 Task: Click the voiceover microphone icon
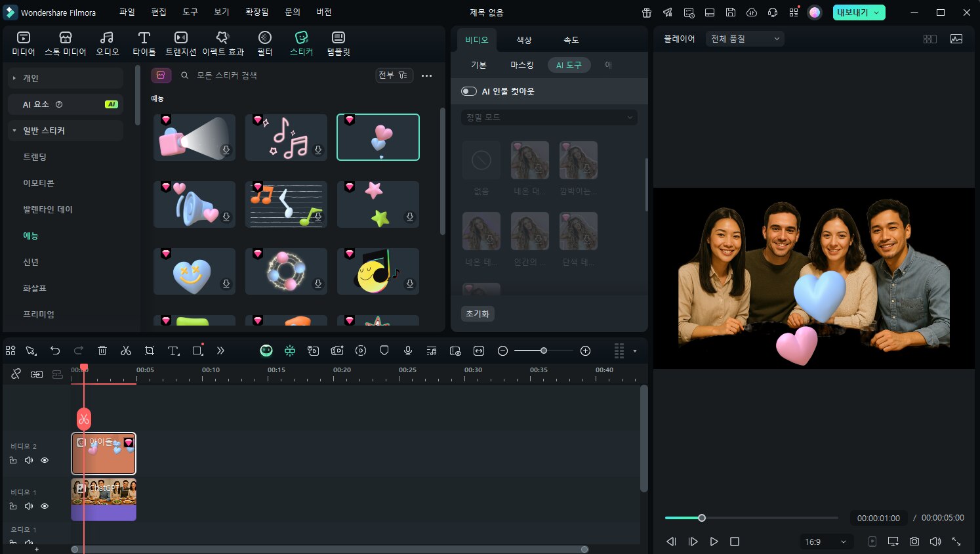[408, 351]
